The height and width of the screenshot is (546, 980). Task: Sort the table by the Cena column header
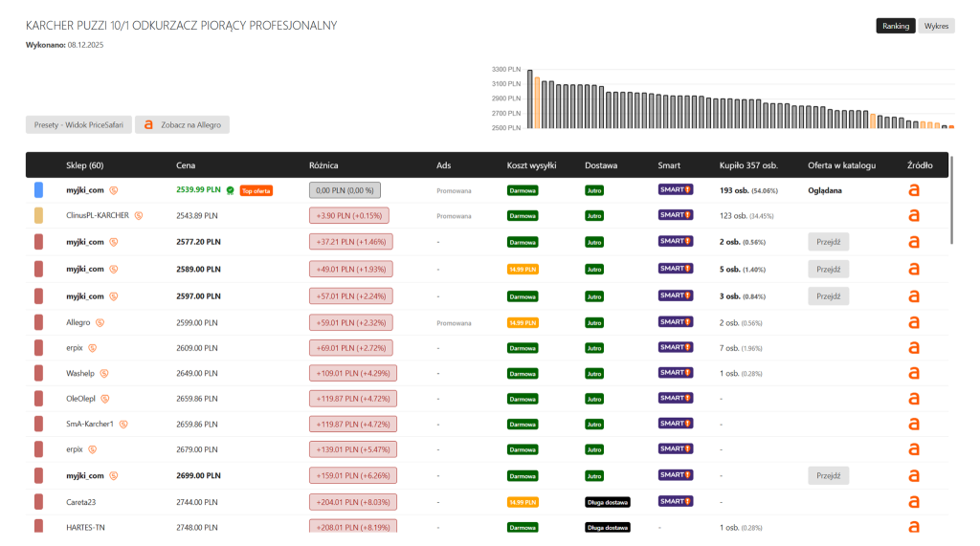[x=186, y=165]
